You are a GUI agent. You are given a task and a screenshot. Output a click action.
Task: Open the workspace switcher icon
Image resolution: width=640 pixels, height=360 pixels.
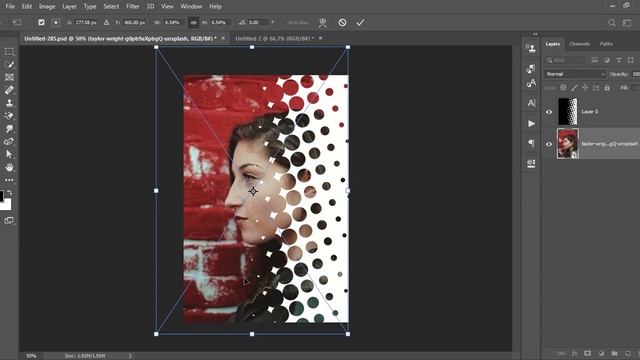click(627, 23)
